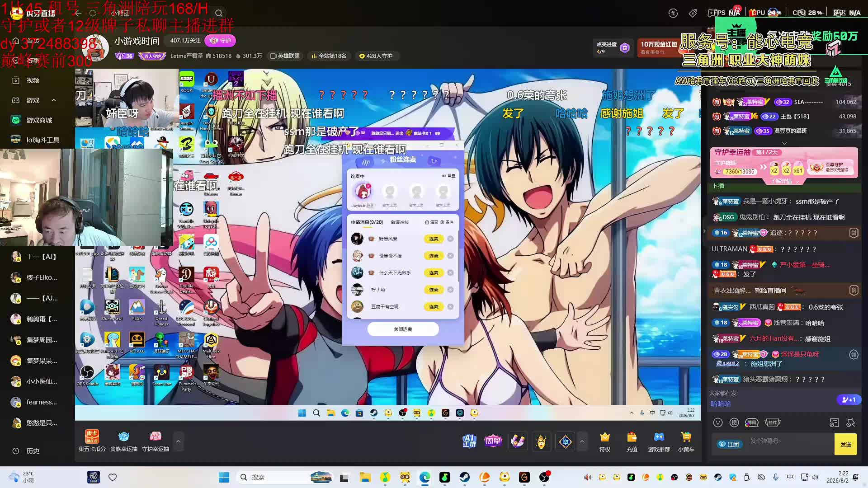Click the 粉丝连麦 request list scrollbar

point(458,255)
